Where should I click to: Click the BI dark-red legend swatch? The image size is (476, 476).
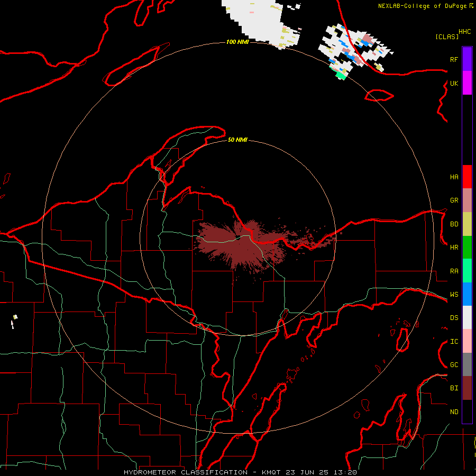click(x=467, y=388)
